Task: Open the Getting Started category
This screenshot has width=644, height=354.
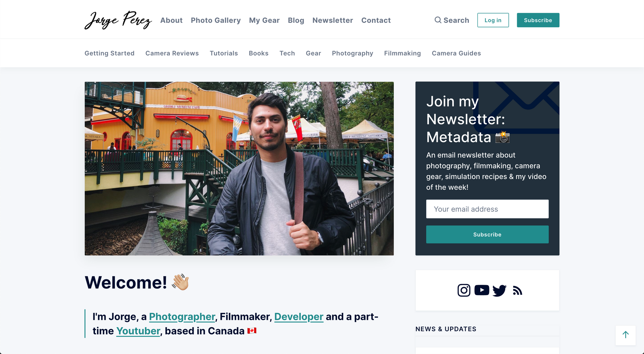Action: point(109,53)
